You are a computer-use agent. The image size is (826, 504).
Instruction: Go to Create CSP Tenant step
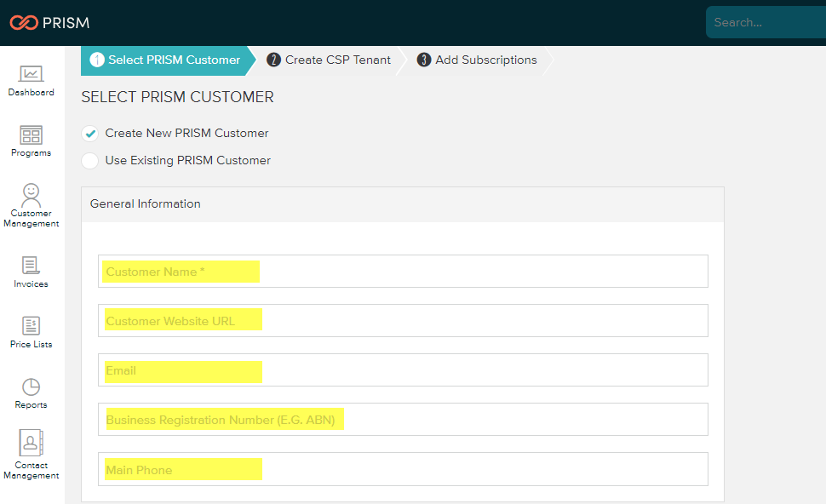330,60
